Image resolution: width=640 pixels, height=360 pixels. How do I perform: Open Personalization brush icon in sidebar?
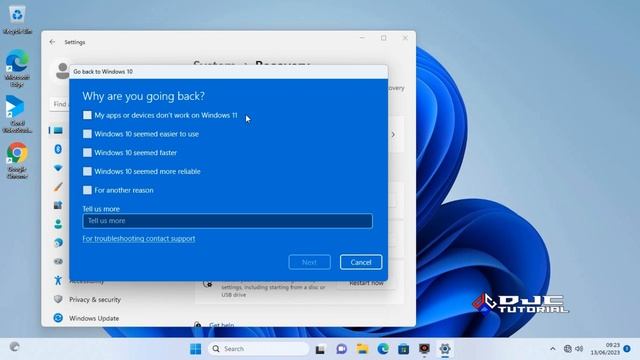[x=58, y=187]
